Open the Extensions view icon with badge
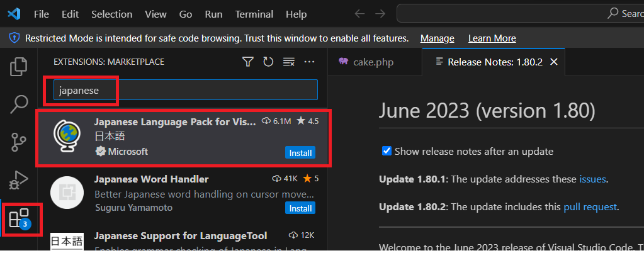644x253 pixels. pyautogui.click(x=20, y=218)
